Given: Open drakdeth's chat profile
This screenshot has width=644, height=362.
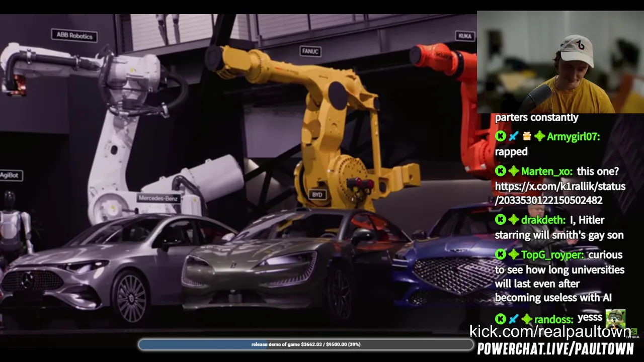Looking at the screenshot, I should [x=543, y=220].
